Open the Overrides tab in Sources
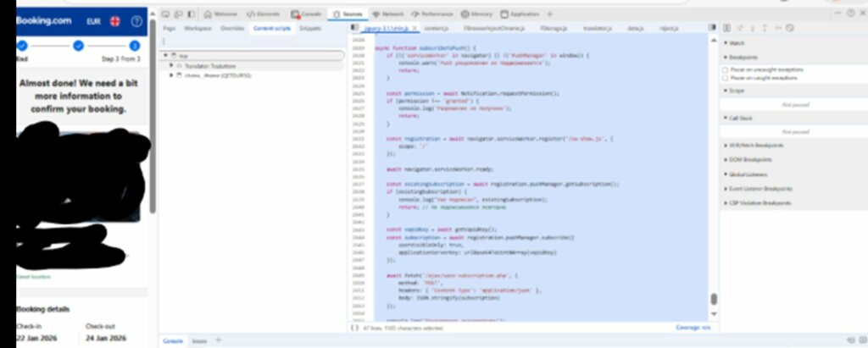The height and width of the screenshot is (348, 868). (x=232, y=28)
